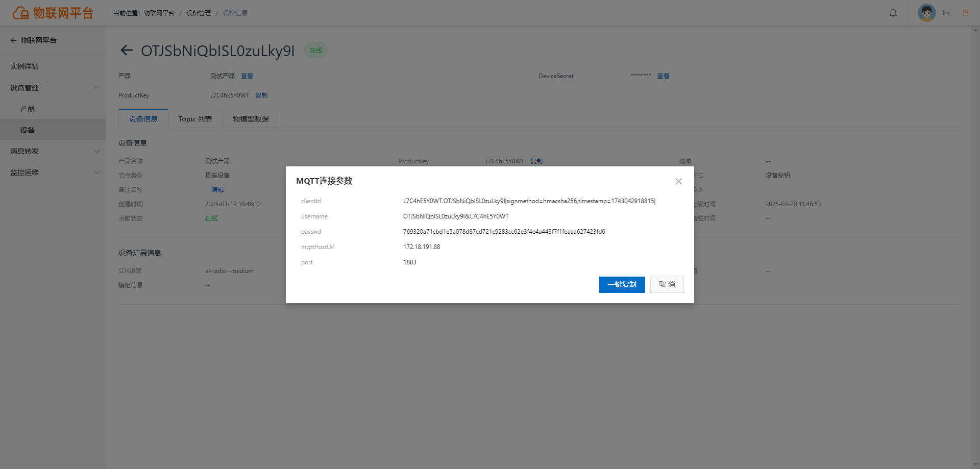Click 复制 next to header ProductKey

[261, 95]
